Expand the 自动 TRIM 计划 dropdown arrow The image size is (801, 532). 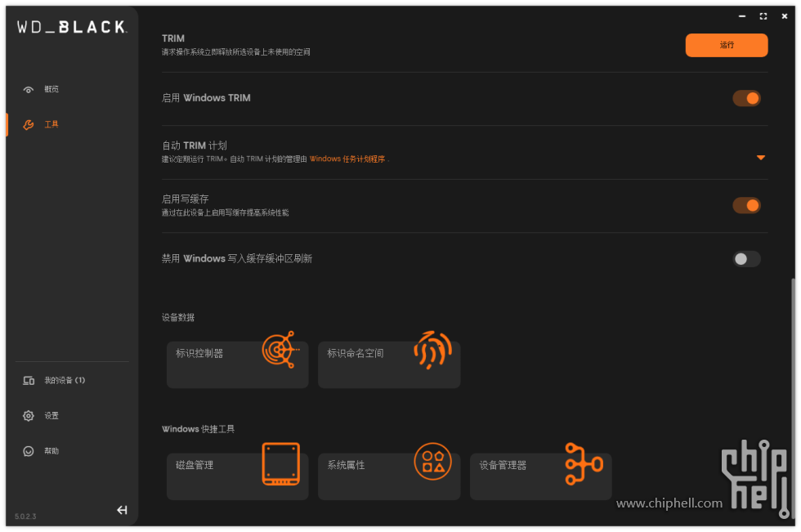(x=761, y=158)
